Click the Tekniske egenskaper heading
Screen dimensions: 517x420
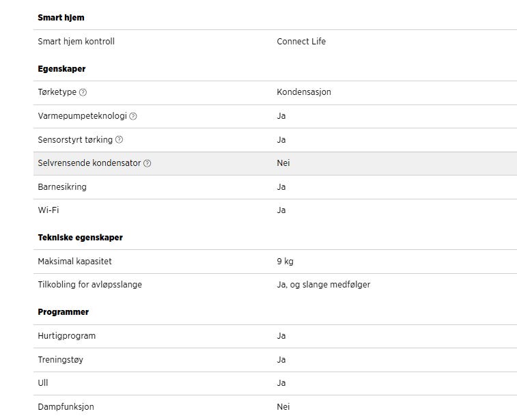point(80,237)
